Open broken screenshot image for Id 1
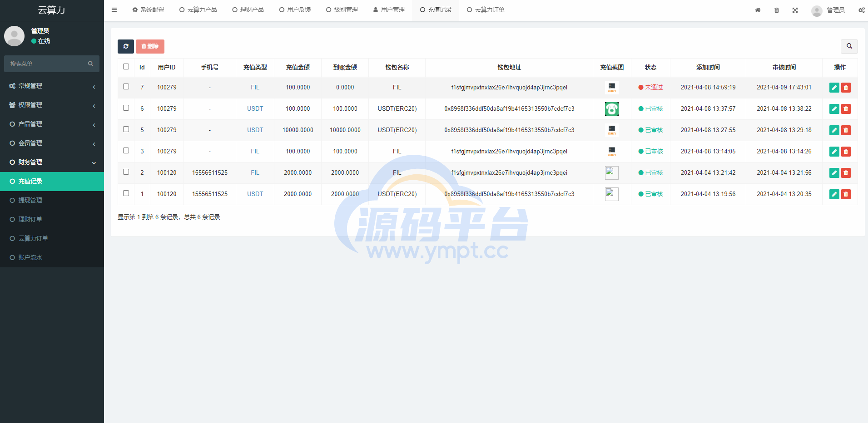868x423 pixels. [x=612, y=194]
